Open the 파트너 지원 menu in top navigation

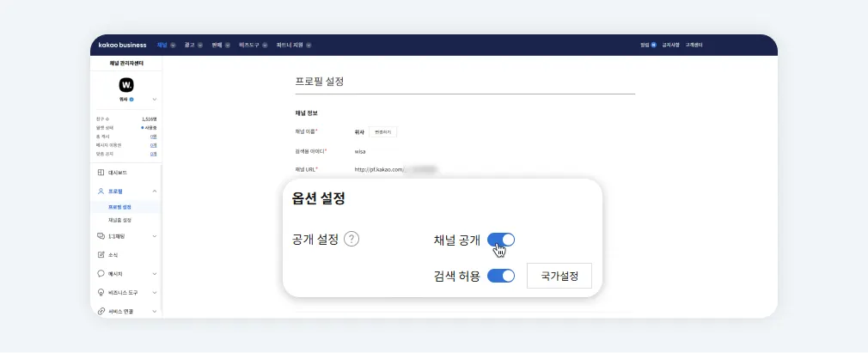point(290,45)
